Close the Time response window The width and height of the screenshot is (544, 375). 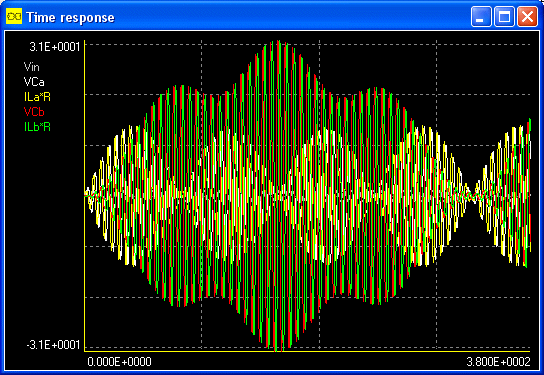(527, 16)
